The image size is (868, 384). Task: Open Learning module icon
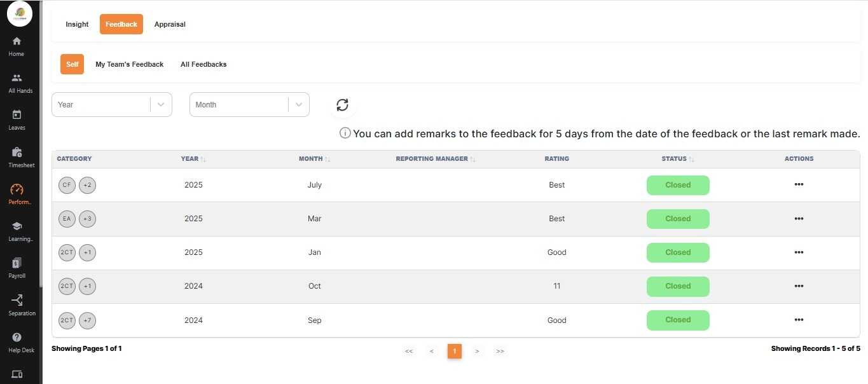(17, 226)
